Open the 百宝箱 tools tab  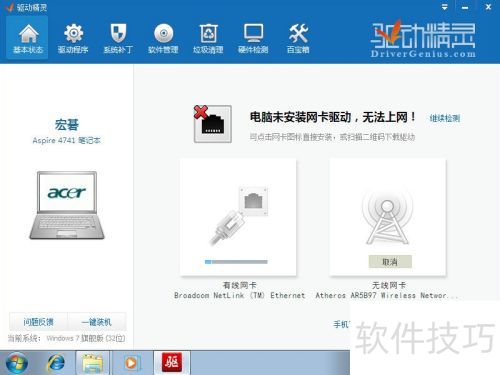tap(298, 38)
